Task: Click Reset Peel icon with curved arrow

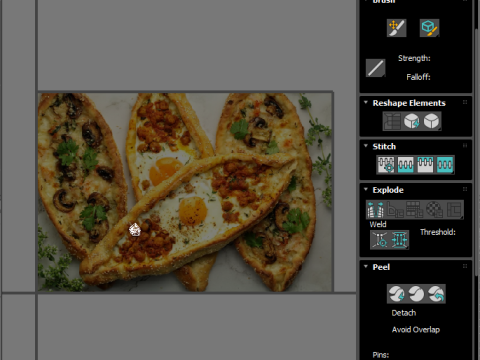Action: click(x=436, y=294)
